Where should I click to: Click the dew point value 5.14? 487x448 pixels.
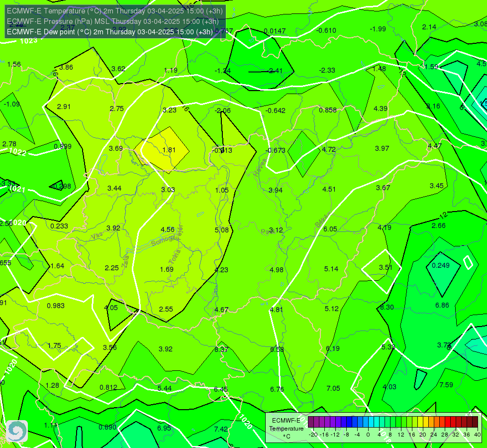(331, 269)
